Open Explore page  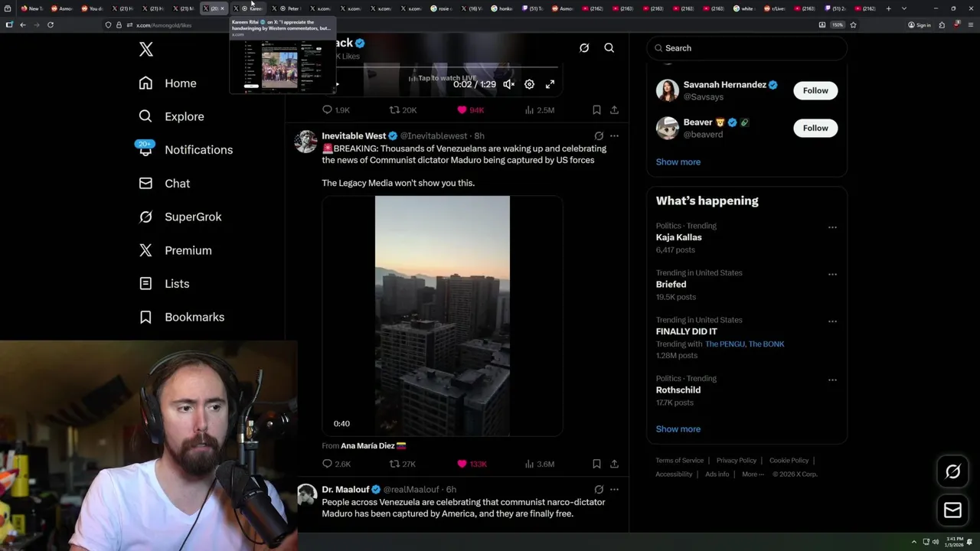point(171,116)
